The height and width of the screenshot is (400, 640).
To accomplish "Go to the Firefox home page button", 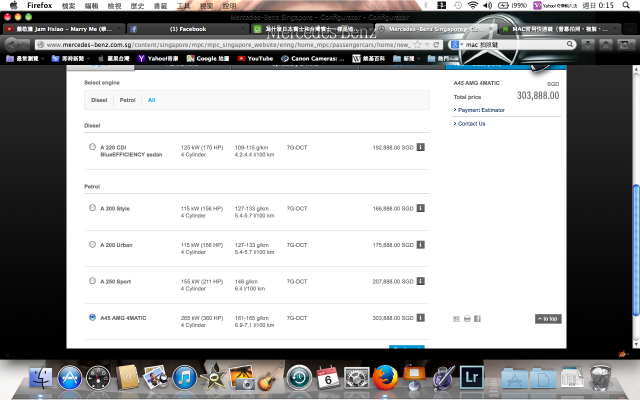I will coord(606,44).
